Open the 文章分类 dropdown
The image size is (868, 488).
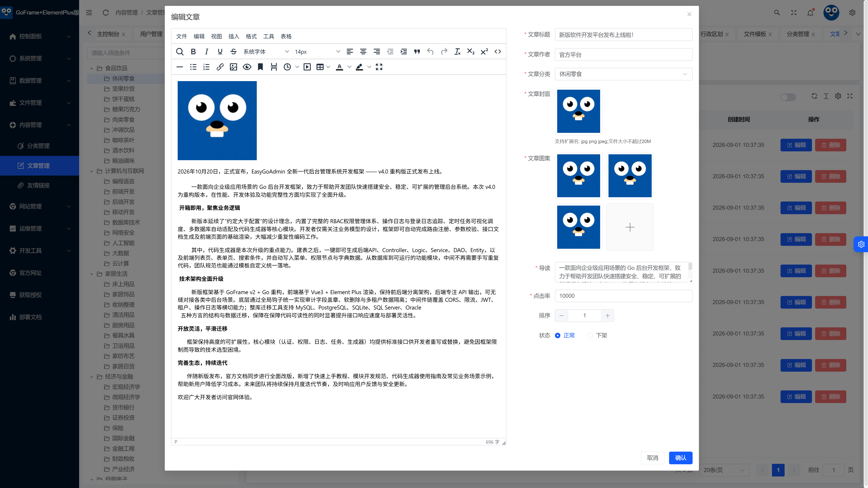623,74
